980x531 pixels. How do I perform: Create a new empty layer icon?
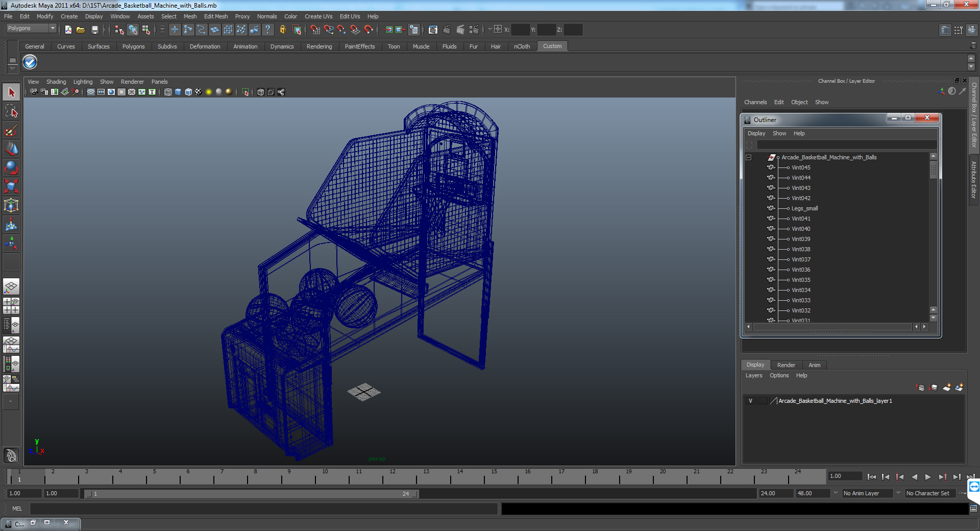(x=947, y=388)
